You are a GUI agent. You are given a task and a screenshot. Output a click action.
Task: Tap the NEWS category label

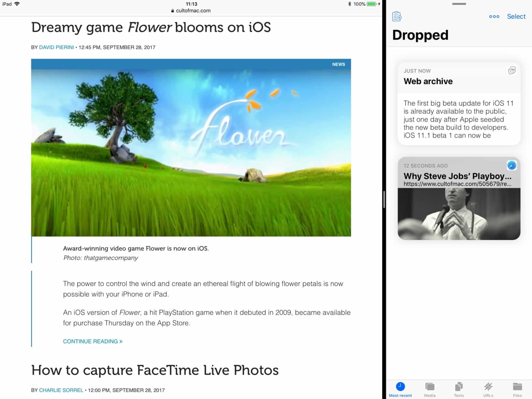338,64
